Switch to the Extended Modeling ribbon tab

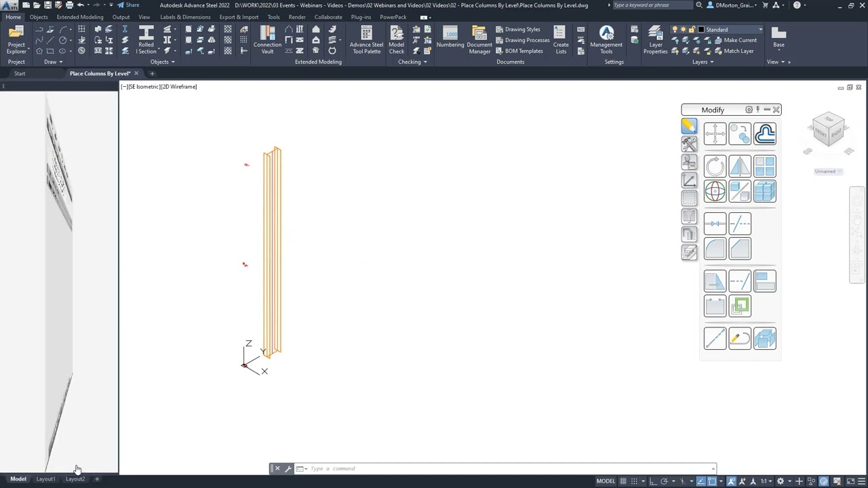tap(80, 17)
